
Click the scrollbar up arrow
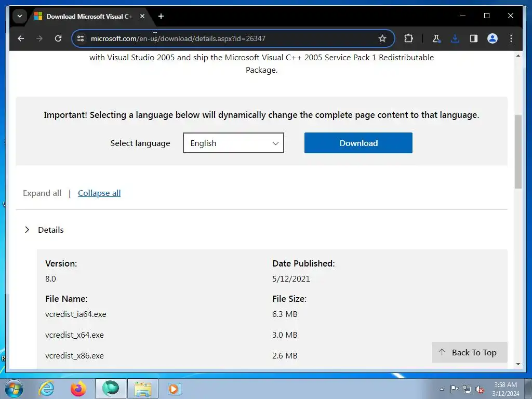click(518, 56)
